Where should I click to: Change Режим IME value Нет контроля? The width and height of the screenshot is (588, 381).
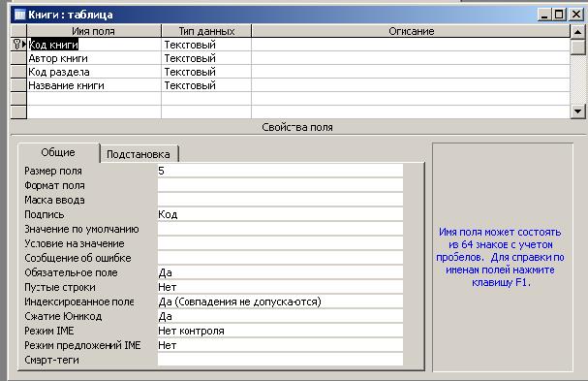point(280,331)
